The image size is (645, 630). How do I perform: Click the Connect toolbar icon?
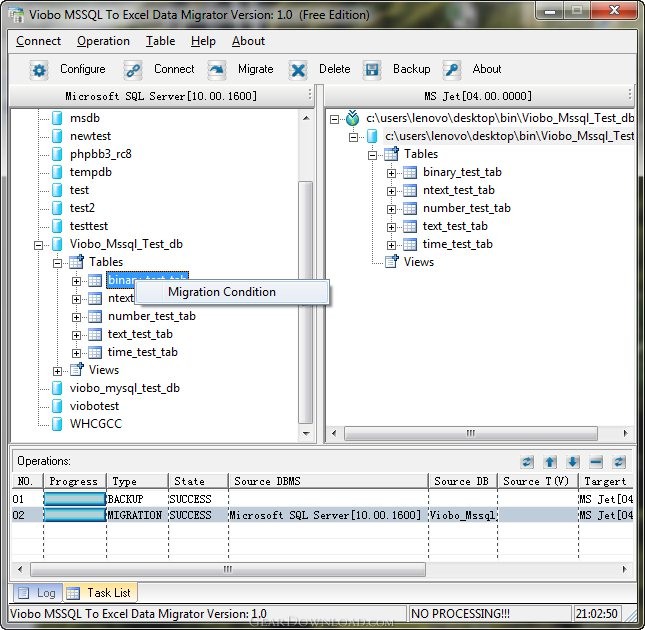pyautogui.click(x=132, y=70)
